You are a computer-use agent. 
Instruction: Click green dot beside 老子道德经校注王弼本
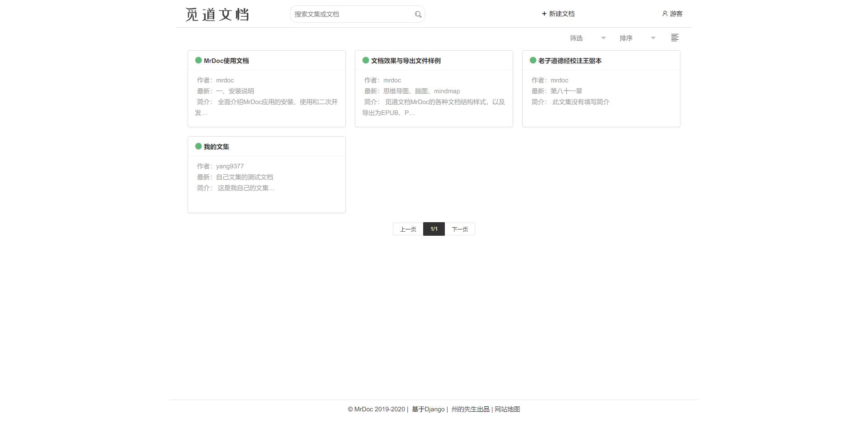(x=533, y=60)
